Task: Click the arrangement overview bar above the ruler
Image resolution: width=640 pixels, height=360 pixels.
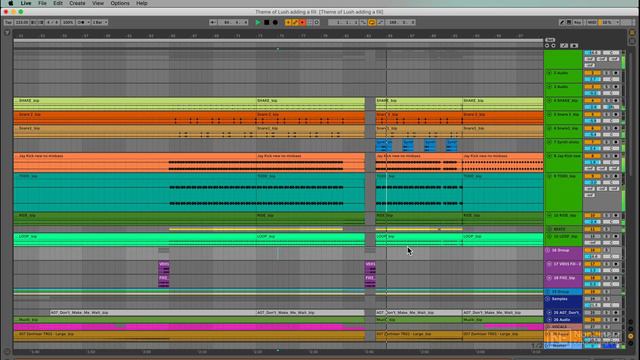Action: coord(278,40)
